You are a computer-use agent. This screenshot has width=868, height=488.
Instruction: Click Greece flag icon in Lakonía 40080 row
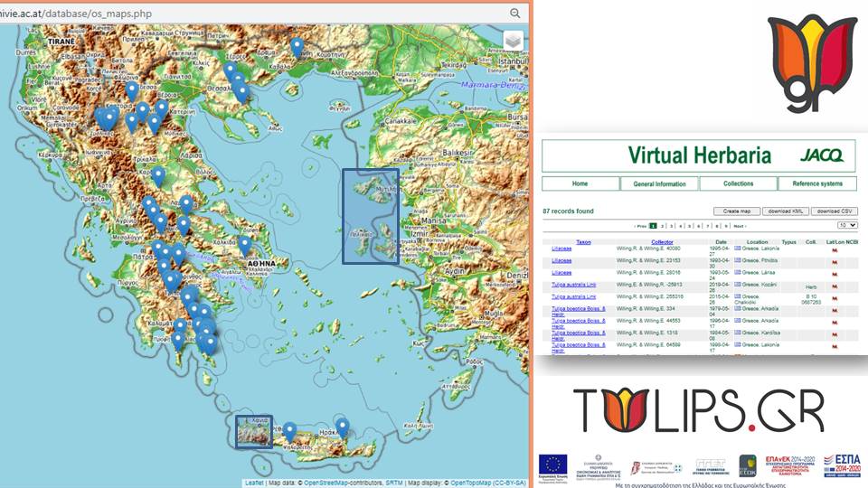point(738,249)
